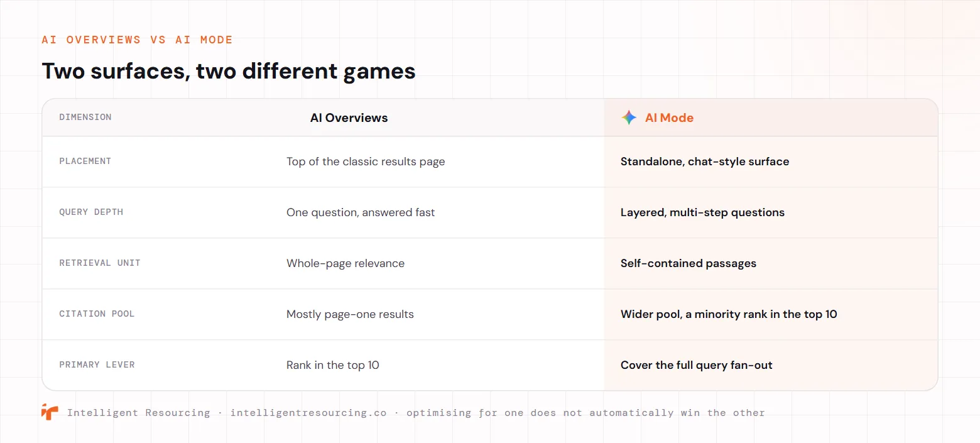The height and width of the screenshot is (443, 980).
Task: Click the 'AI Overviews' column header
Action: pos(349,118)
